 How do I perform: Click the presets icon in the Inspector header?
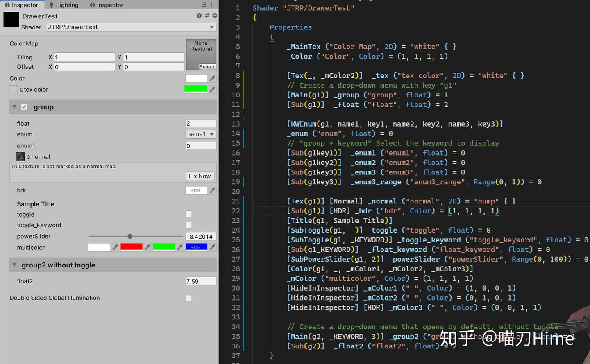(x=207, y=15)
